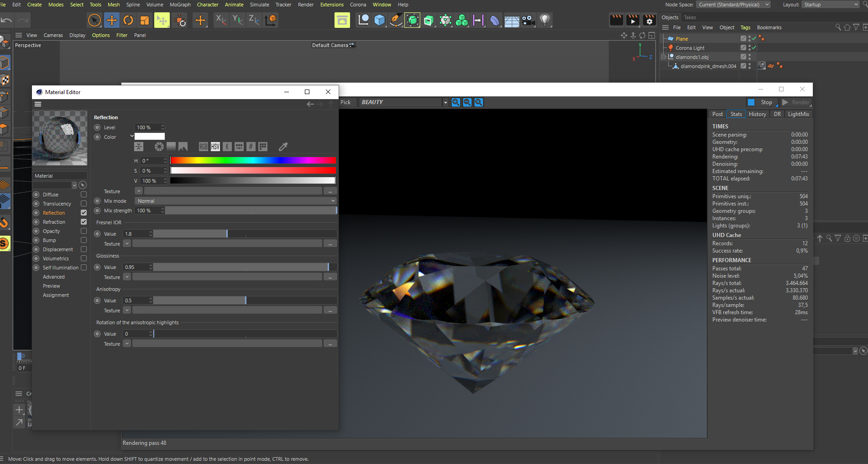Select the Scale tool
The width and height of the screenshot is (868, 464).
[145, 20]
